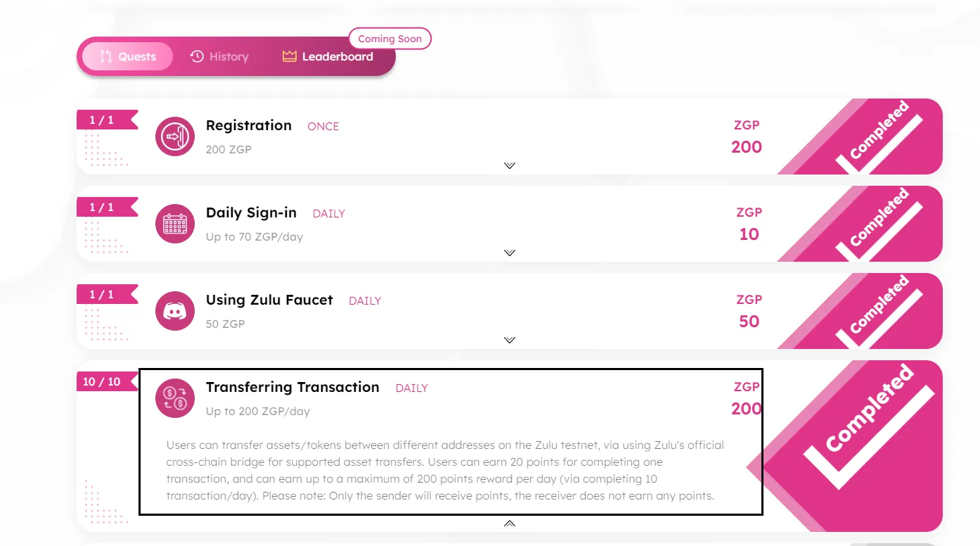Click the Zulu Faucet Discord icon
The width and height of the screenshot is (980, 546).
174,311
